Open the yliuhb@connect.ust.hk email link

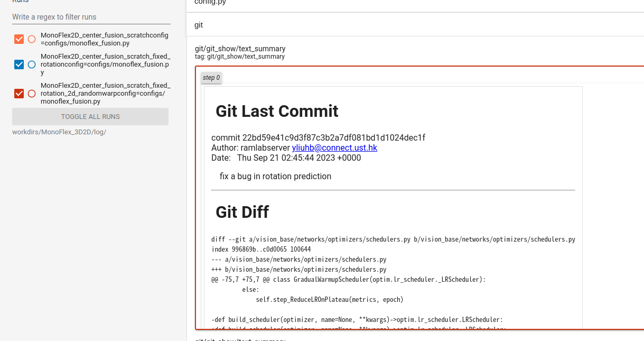334,148
